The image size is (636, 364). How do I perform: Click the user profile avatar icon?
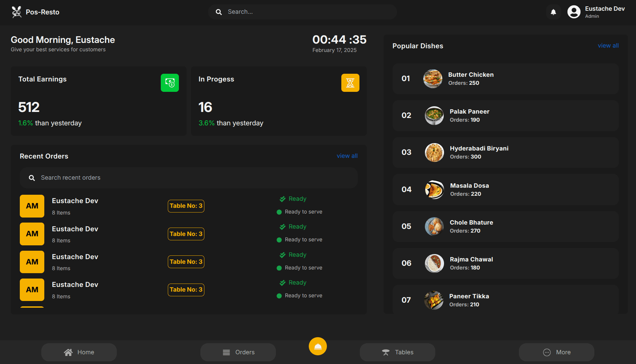click(574, 12)
